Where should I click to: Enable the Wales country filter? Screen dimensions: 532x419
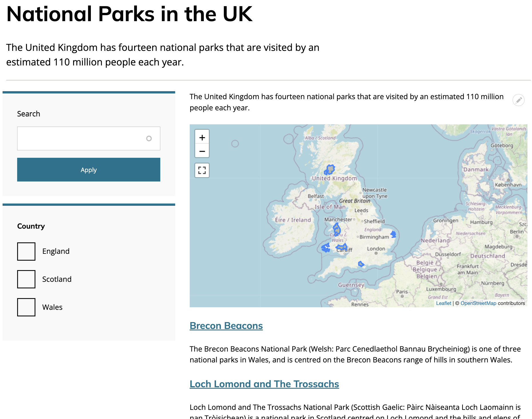point(26,307)
